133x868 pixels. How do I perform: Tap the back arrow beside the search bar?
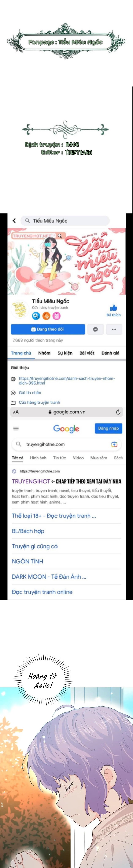click(14, 220)
